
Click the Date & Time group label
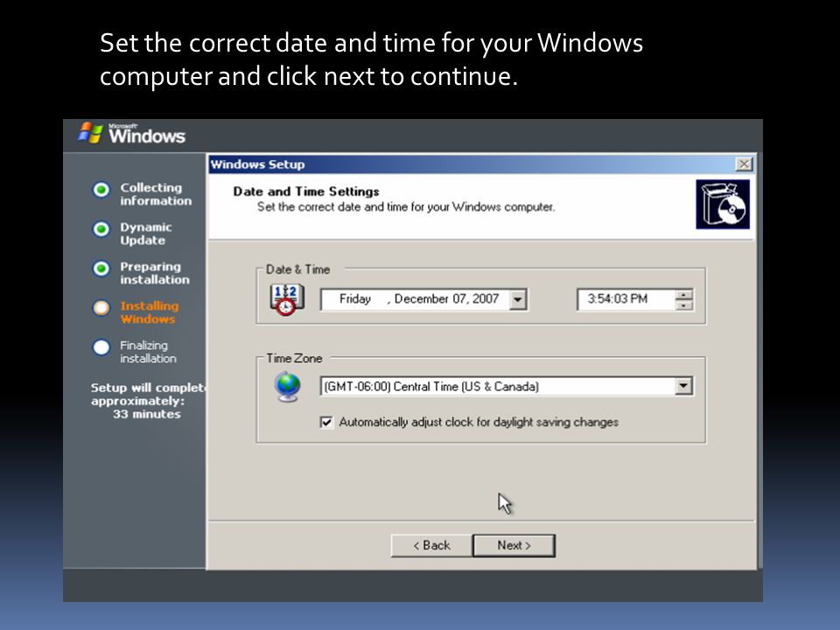[297, 269]
